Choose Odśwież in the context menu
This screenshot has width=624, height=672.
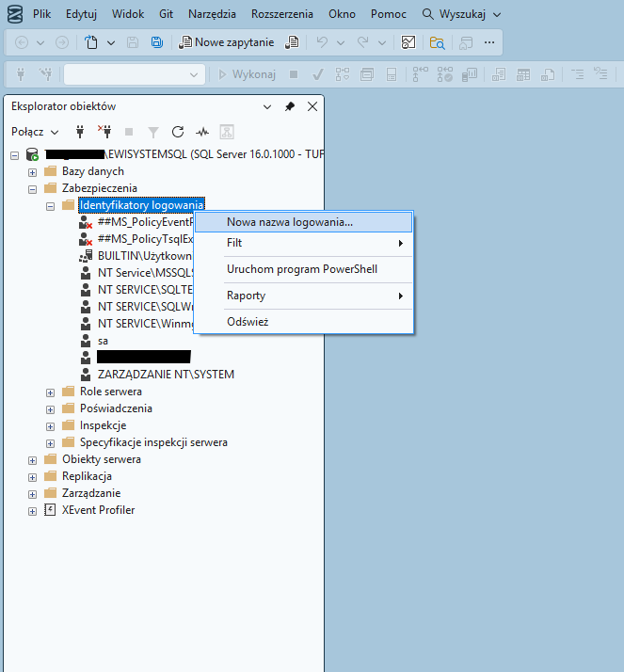click(248, 322)
